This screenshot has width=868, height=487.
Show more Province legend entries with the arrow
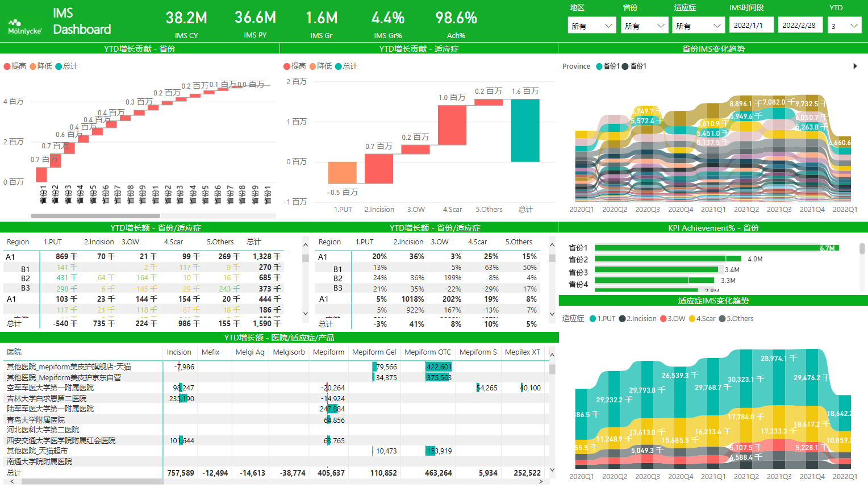coord(855,66)
